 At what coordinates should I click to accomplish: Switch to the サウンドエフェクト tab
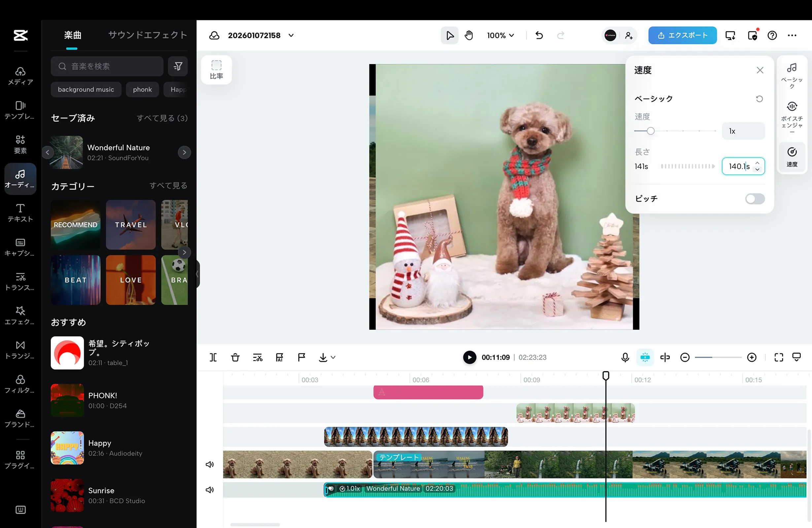(x=148, y=35)
